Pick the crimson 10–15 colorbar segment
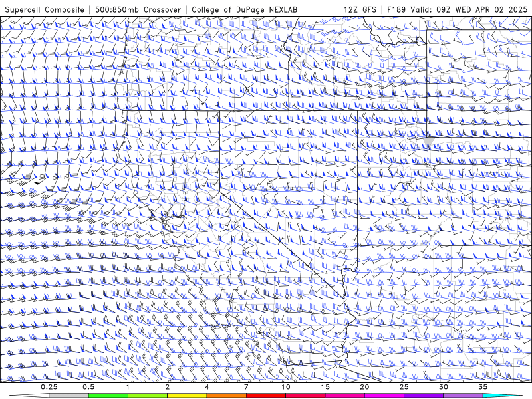 pyautogui.click(x=305, y=396)
